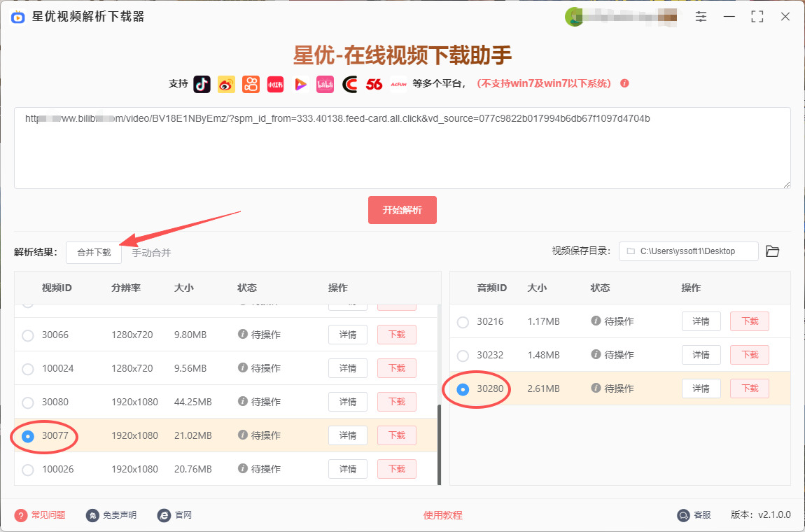This screenshot has width=805, height=532.
Task: Open 详情 for audio 30232
Action: tap(701, 355)
